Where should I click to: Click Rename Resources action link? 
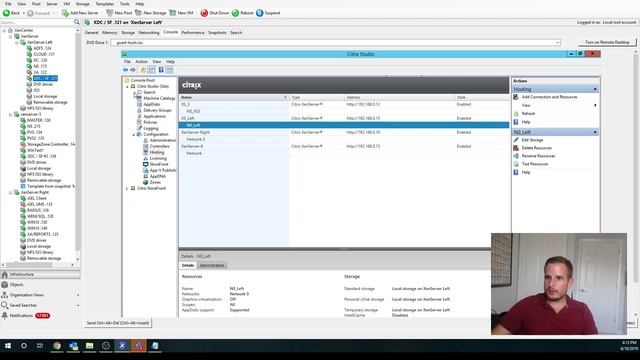538,156
